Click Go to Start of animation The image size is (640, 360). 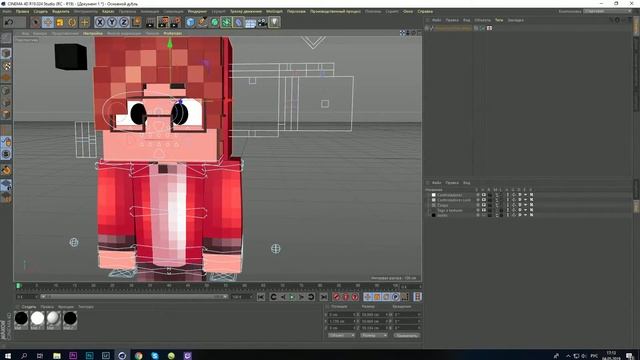click(x=261, y=297)
